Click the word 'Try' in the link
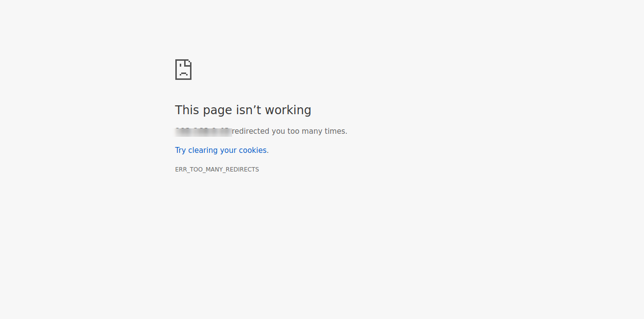This screenshot has height=319, width=644. 181,150
